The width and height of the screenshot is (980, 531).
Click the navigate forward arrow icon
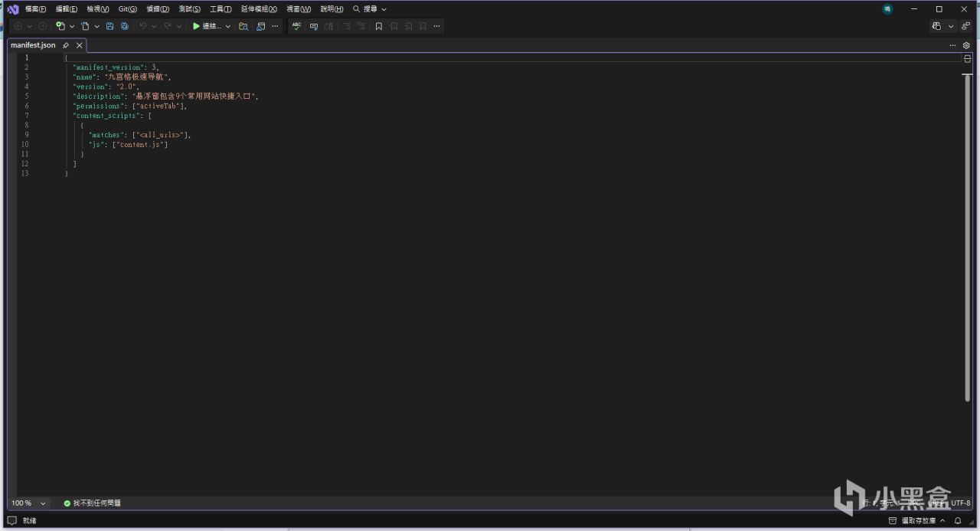point(42,26)
